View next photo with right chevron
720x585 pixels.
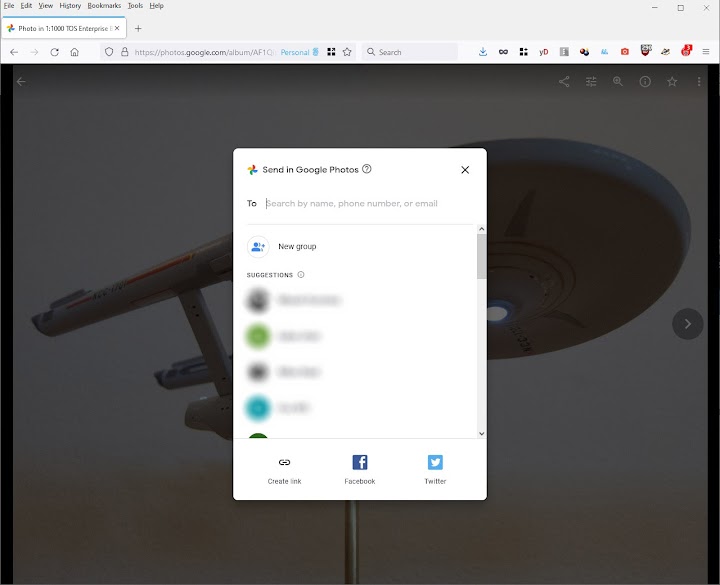(687, 324)
